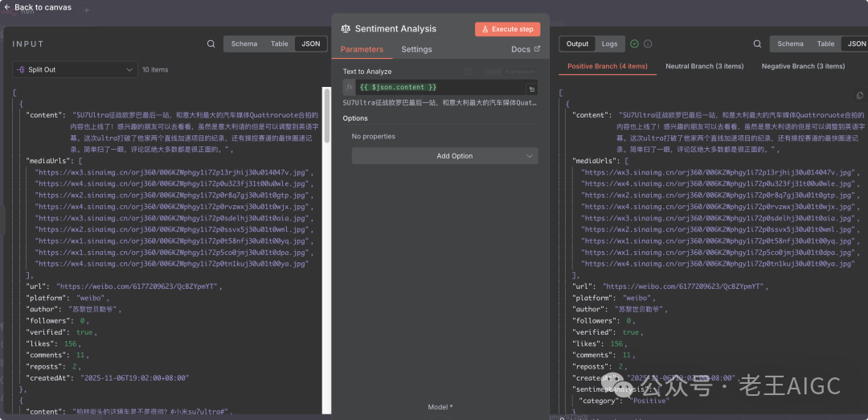Click the {{ $json.content }} expression field
The height and width of the screenshot is (420, 868).
(440, 88)
